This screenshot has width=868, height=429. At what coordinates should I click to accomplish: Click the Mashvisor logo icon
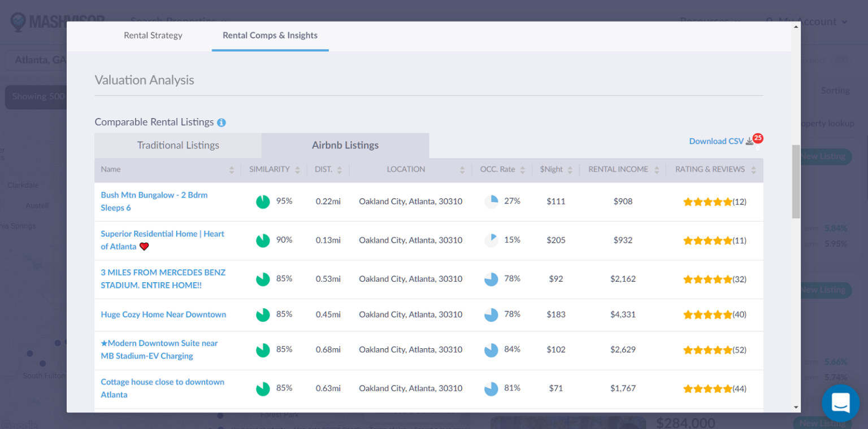pos(19,21)
